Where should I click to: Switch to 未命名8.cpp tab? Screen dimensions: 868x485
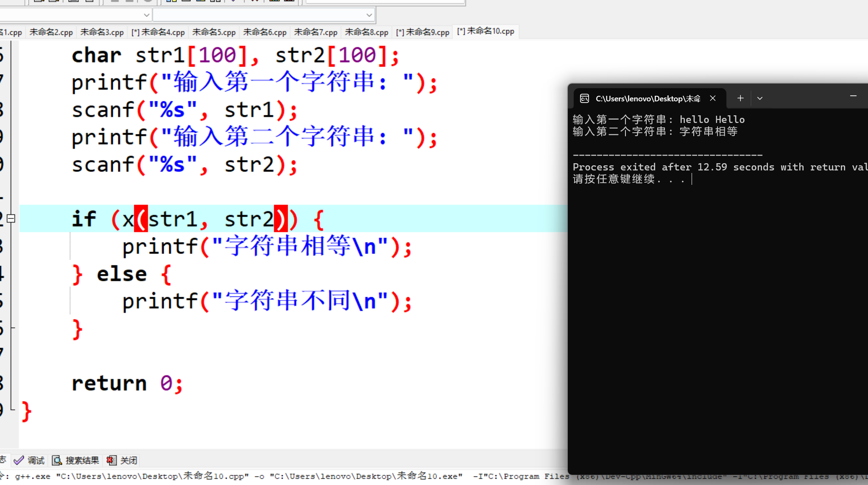coord(366,32)
